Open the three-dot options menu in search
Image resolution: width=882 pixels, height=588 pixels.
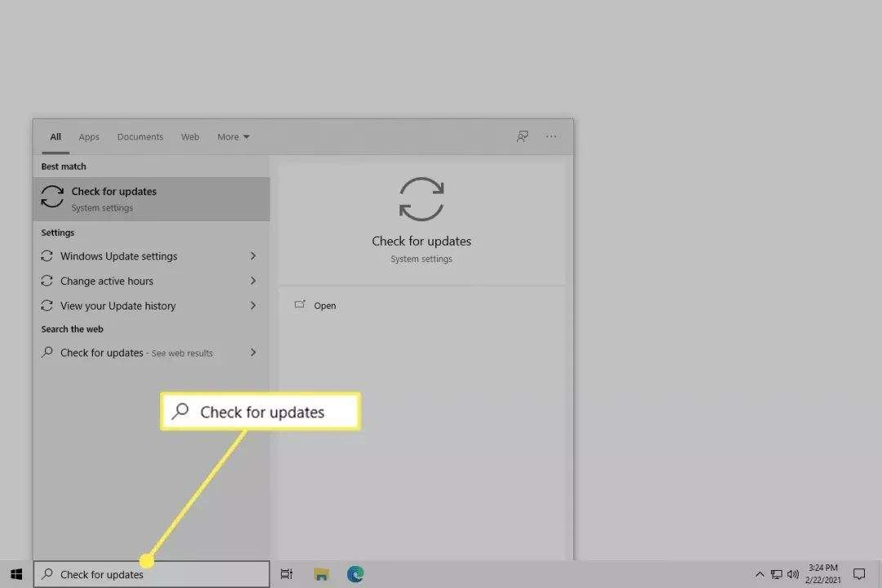(551, 136)
